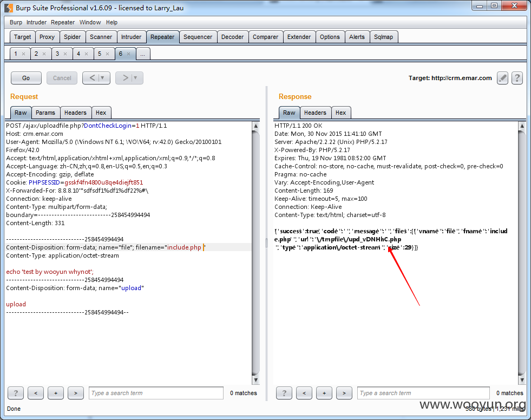Click the request scrollbar down arrow
The image size is (531, 420).
255,380
